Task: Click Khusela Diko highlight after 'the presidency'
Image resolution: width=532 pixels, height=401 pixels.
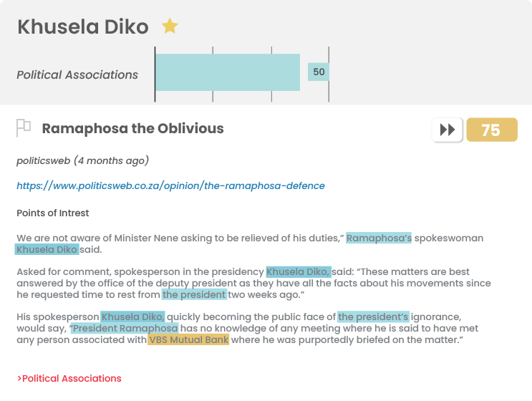Action: point(299,271)
